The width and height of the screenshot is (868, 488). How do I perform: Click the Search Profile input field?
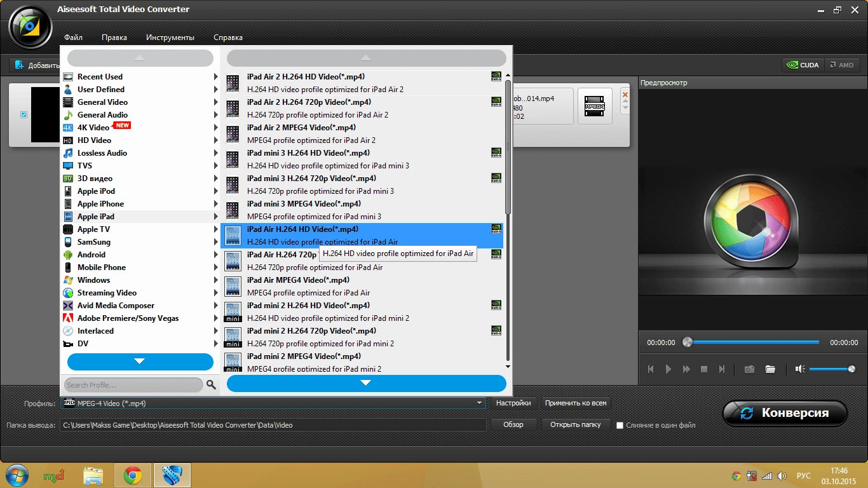[x=133, y=385]
